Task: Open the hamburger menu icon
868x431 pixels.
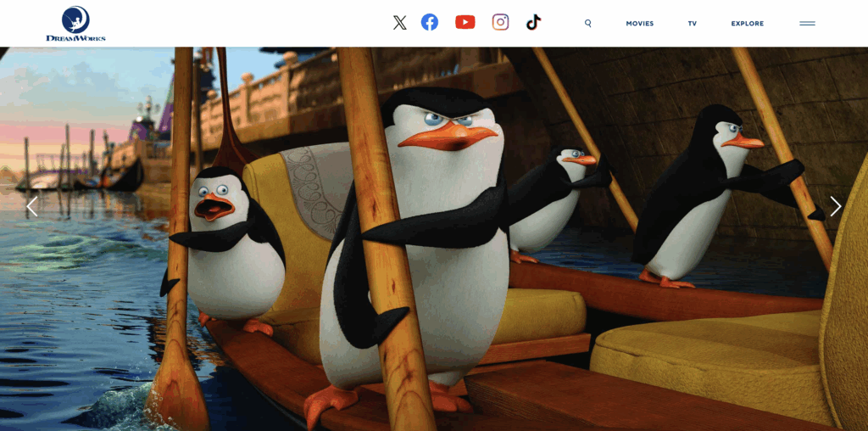Action: (807, 23)
